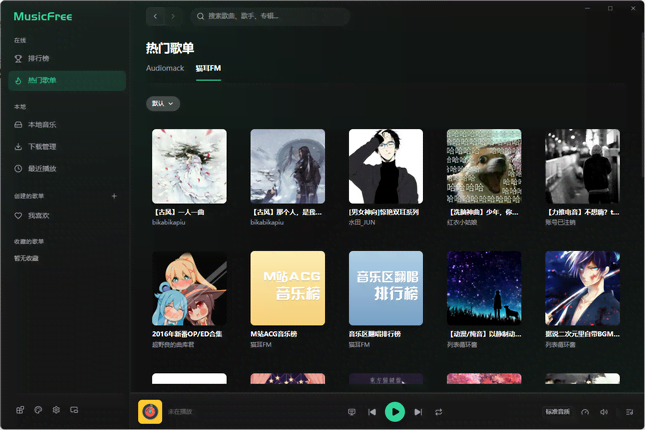Open the playback speed icon
Image resolution: width=645 pixels, height=430 pixels.
click(585, 412)
